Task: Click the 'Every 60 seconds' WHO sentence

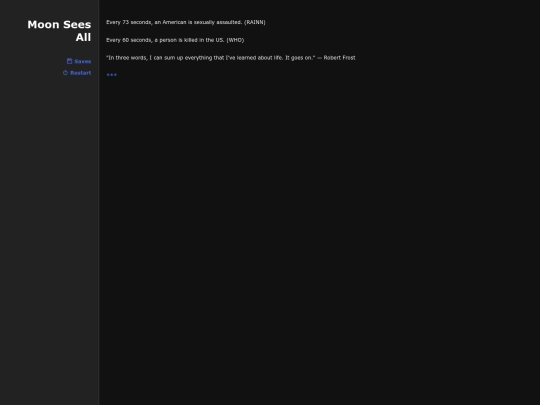Action: point(175,40)
